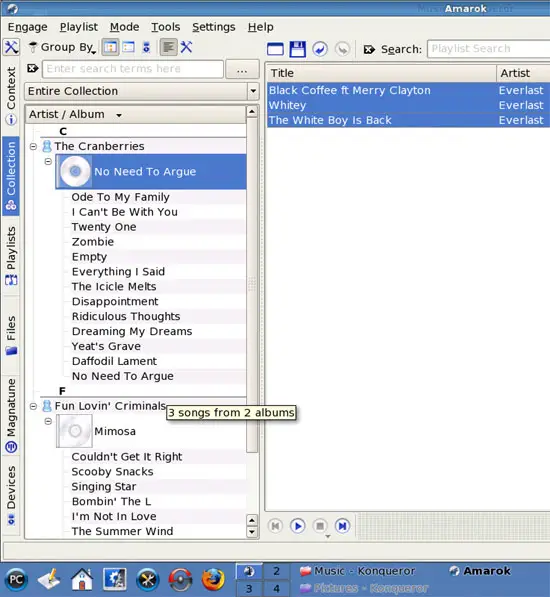Image resolution: width=550 pixels, height=597 pixels.
Task: Click the configure icon above Context tab
Action: pos(11,47)
